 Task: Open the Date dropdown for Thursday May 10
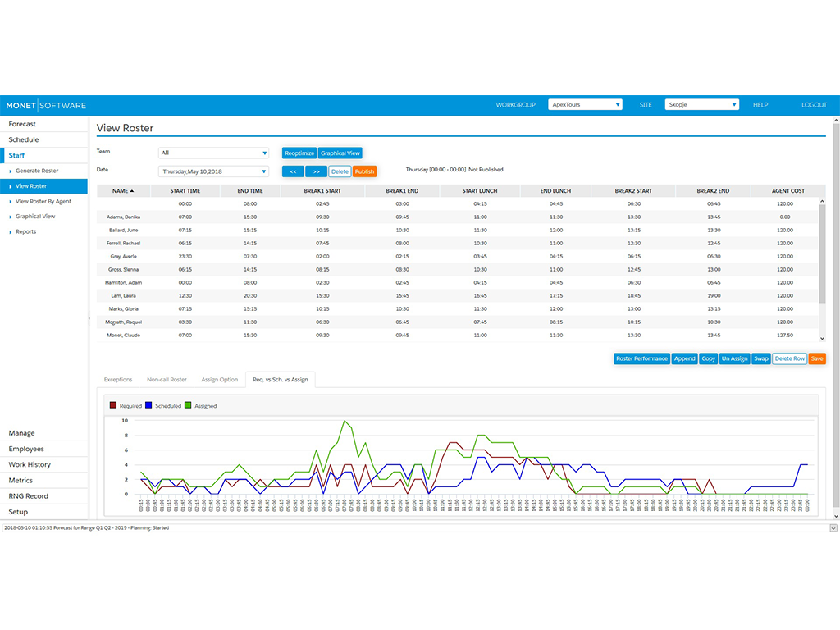tap(212, 171)
